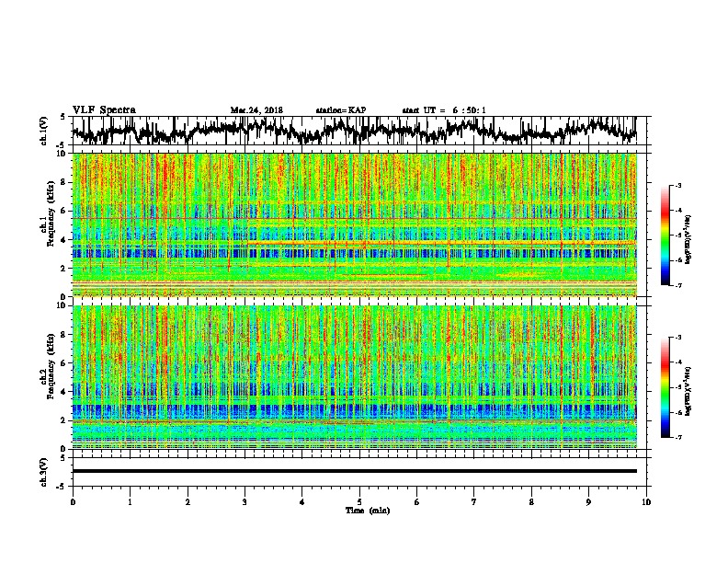Viewport: 728px width, 563px height.
Task: Click the "station=KAP" label
Action: (x=341, y=110)
